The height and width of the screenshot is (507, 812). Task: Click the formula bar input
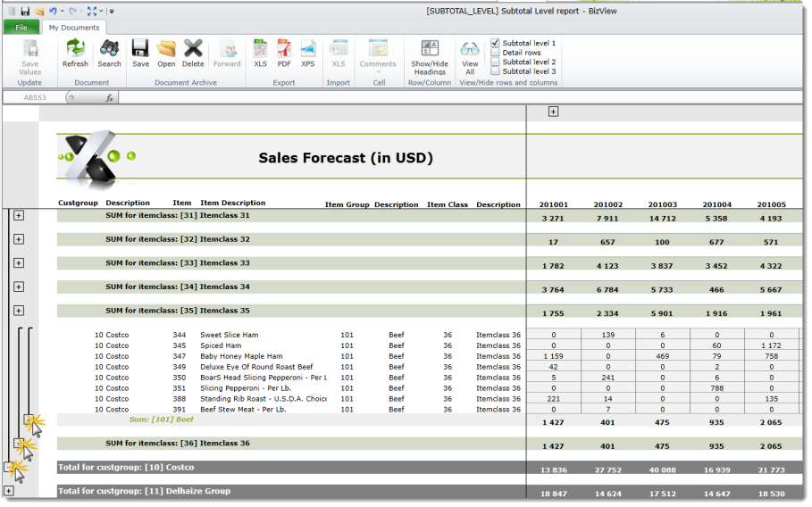pos(460,98)
